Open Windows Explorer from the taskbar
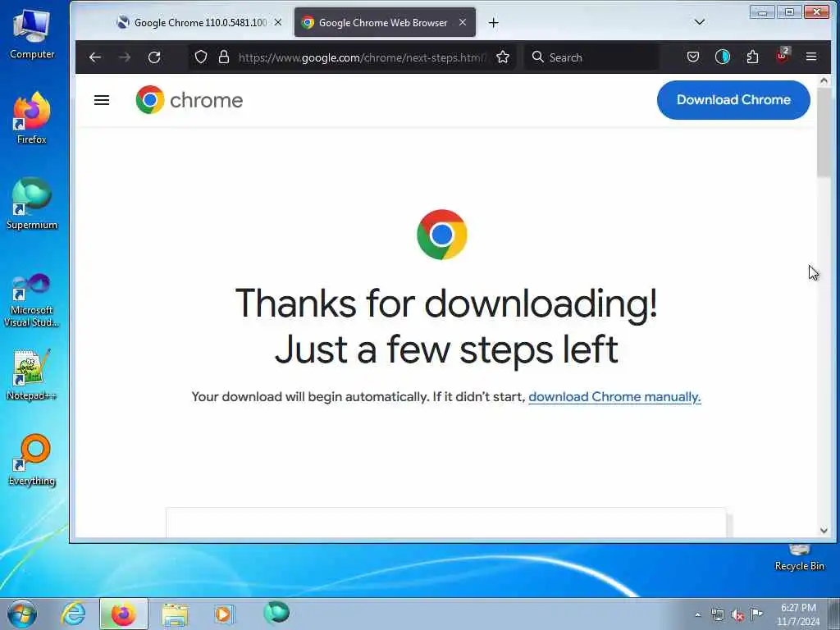 coord(175,614)
